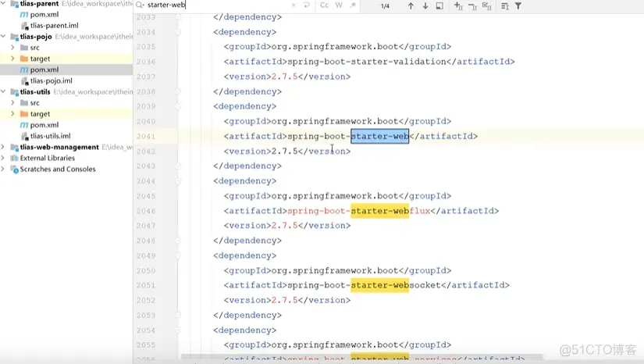Click the starter-web search input field
The width and height of the screenshot is (644, 364).
tap(218, 5)
